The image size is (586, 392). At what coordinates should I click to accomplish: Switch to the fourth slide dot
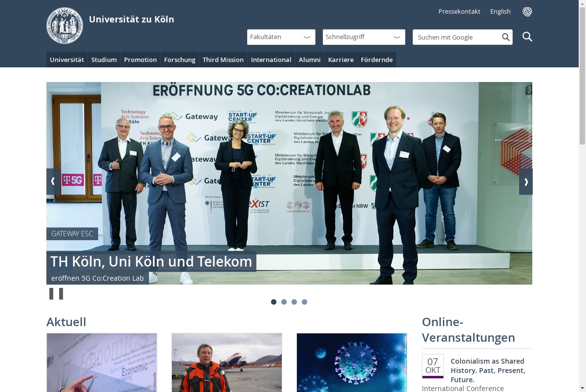(x=304, y=302)
